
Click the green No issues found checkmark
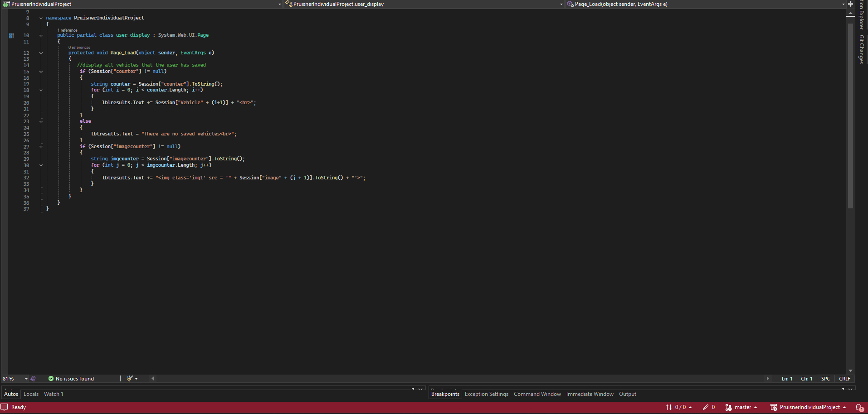tap(51, 379)
